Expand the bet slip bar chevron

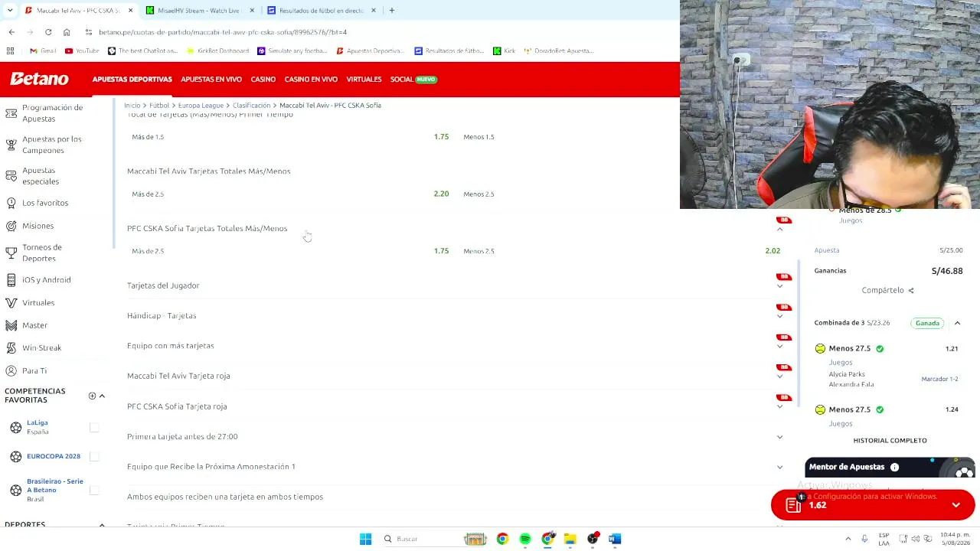(x=955, y=505)
